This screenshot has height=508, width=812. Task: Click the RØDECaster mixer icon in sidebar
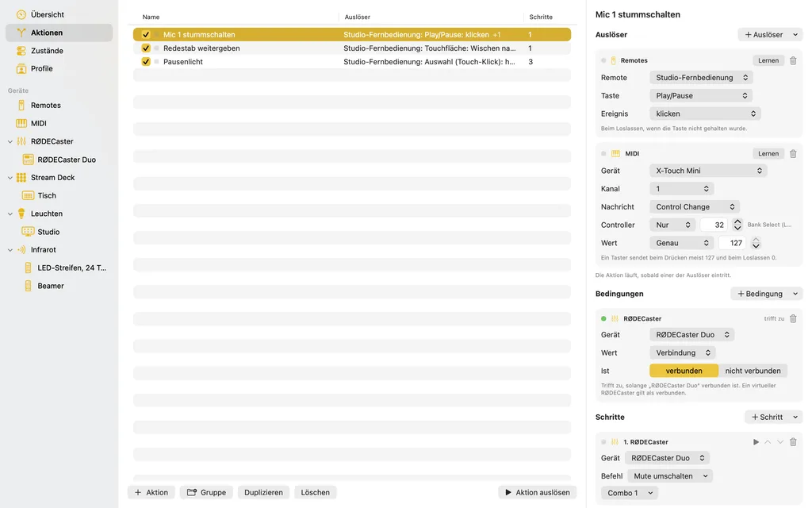pyautogui.click(x=21, y=141)
